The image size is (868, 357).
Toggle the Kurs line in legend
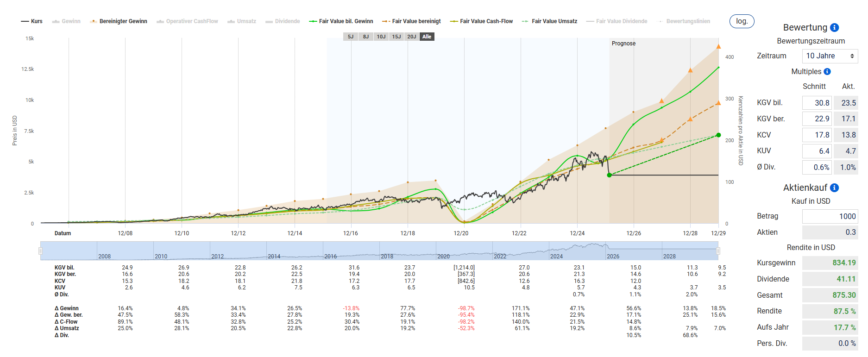tap(31, 21)
